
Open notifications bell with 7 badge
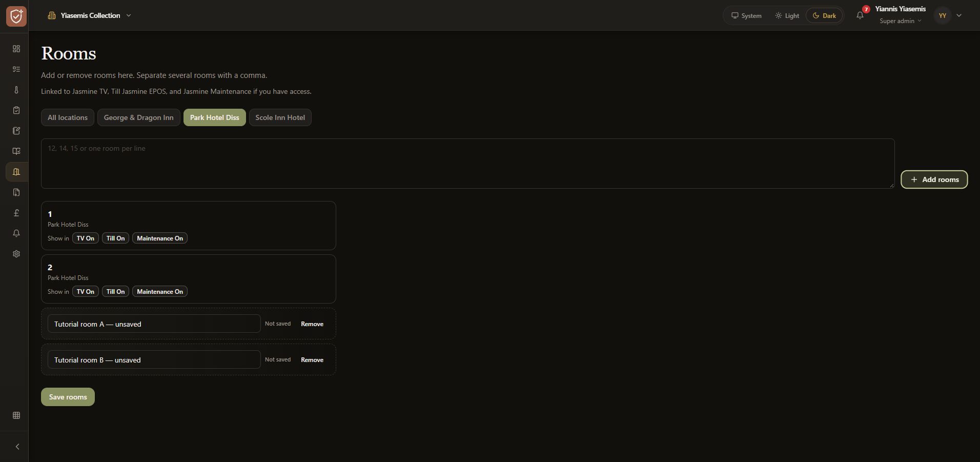[x=860, y=15]
